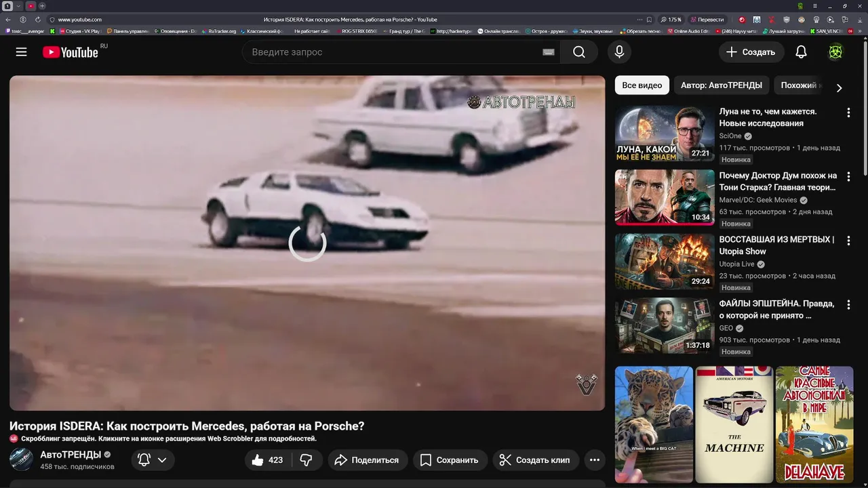
Task: Click the red extension icon in toolbar
Action: click(741, 20)
